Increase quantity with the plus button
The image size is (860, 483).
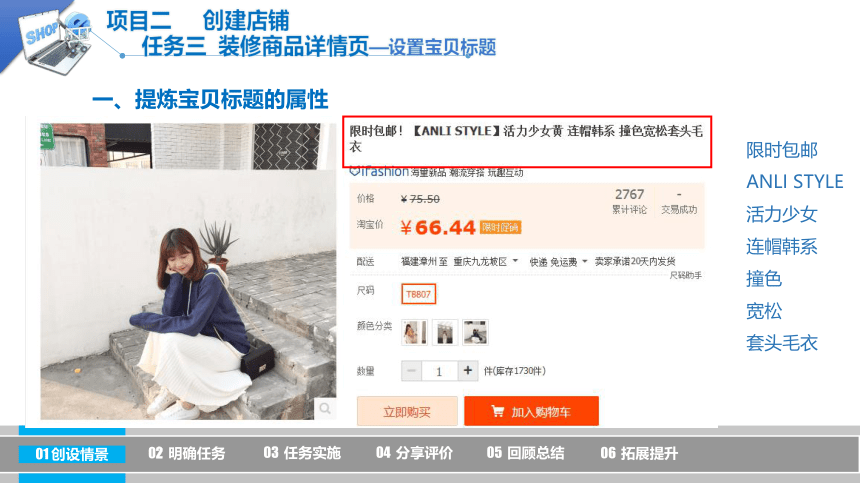pos(467,371)
